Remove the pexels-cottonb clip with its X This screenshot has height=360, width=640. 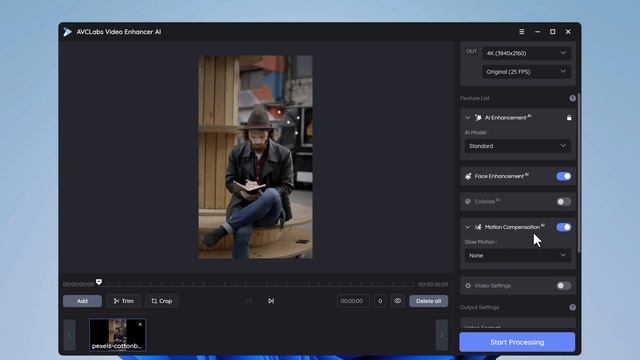140,324
